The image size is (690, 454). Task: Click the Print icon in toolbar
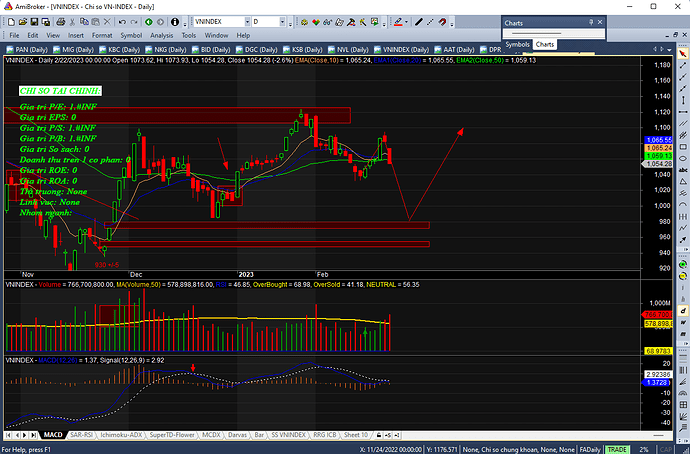point(61,22)
